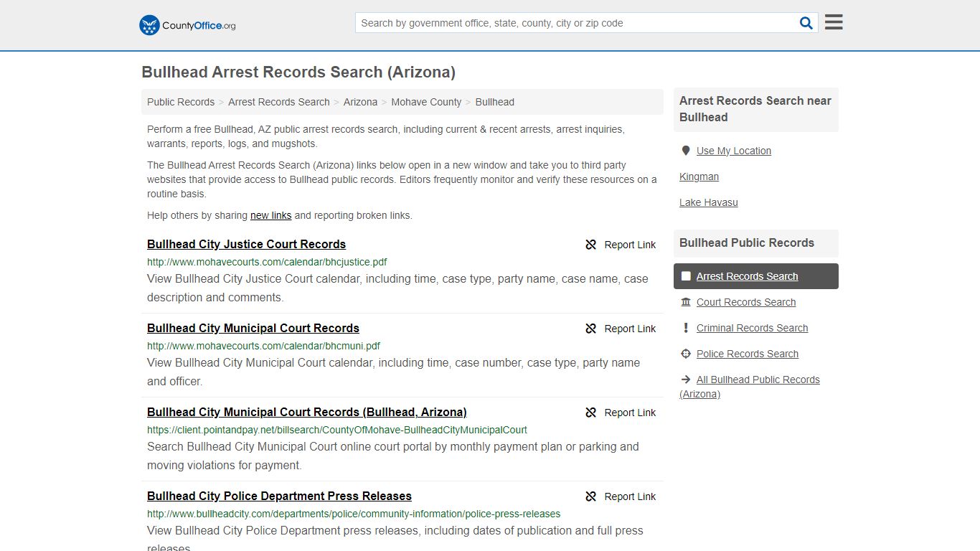Select Arrest Records Search sidebar item
This screenshot has height=551, width=980.
click(756, 276)
